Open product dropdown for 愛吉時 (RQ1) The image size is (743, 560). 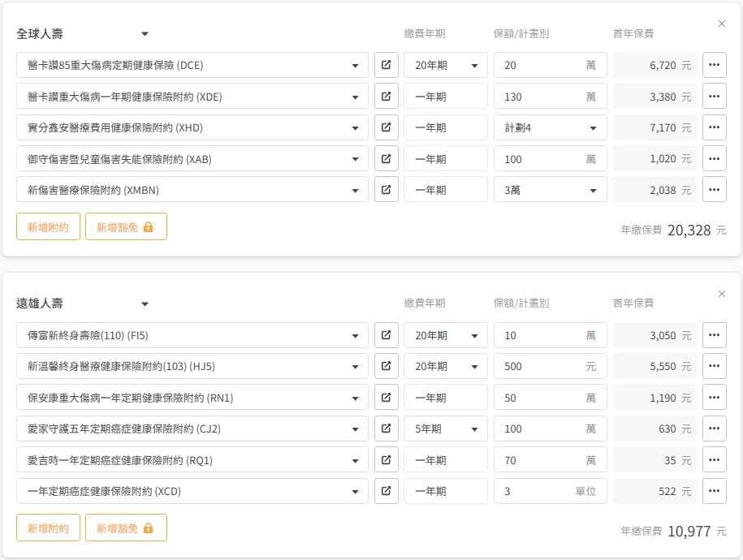point(192,460)
